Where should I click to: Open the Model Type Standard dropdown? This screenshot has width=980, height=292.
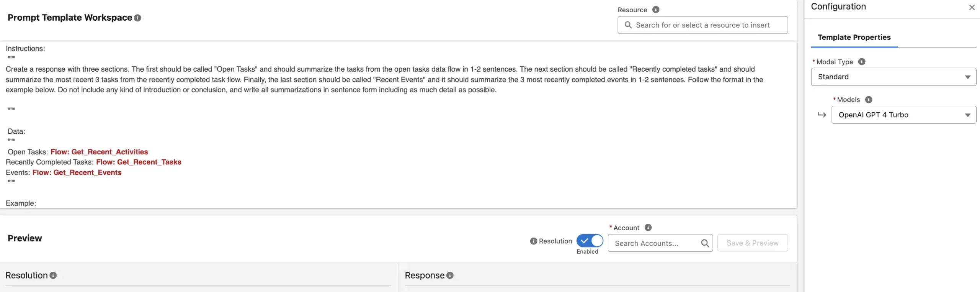click(893, 77)
